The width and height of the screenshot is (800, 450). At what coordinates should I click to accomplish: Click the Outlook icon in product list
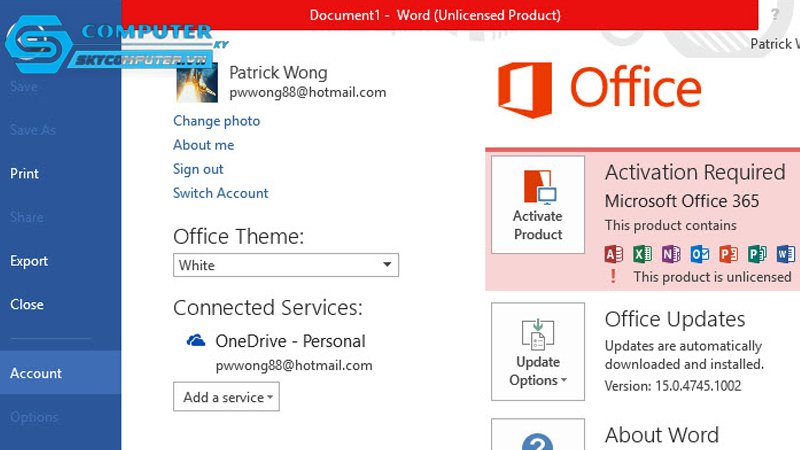pos(699,254)
